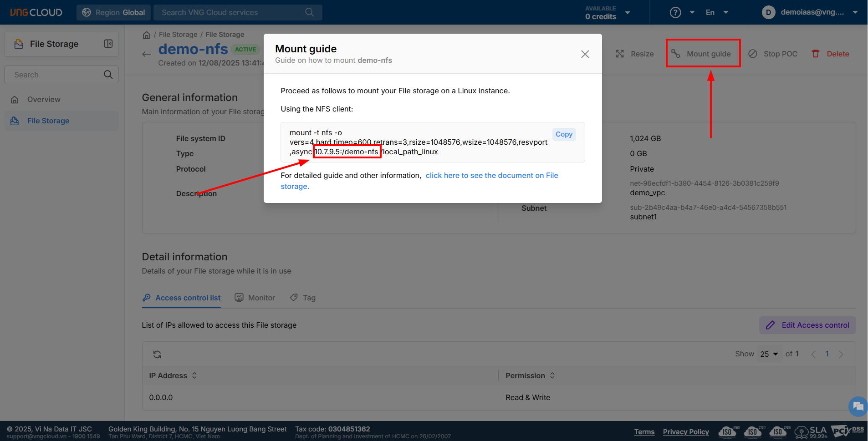Click the refresh icon in access list
The width and height of the screenshot is (868, 441).
(x=157, y=355)
